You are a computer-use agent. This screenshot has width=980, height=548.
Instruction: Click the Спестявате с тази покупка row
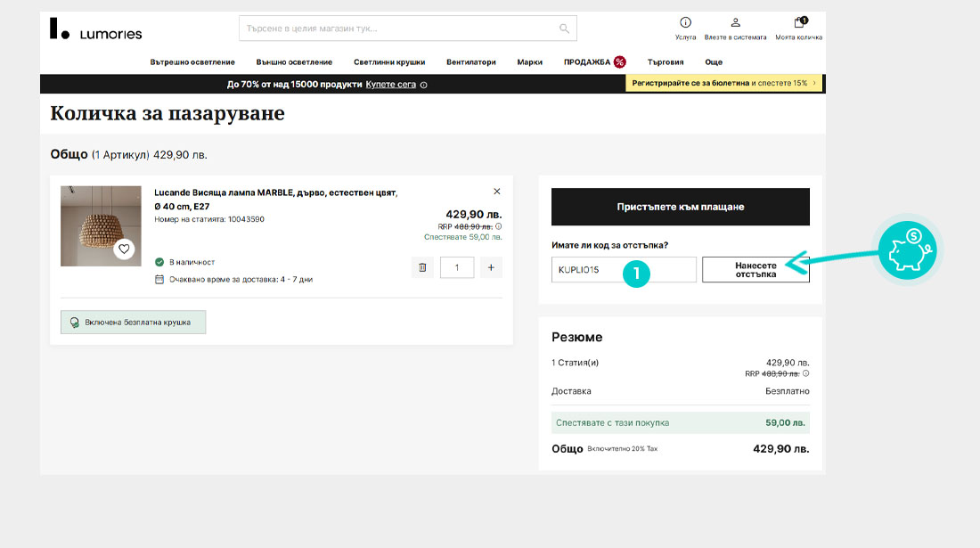point(680,422)
